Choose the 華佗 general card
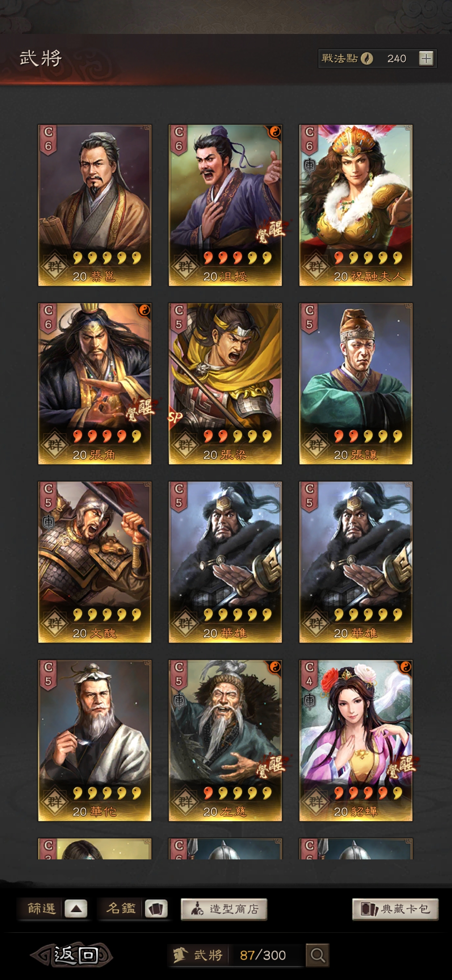 pyautogui.click(x=95, y=740)
